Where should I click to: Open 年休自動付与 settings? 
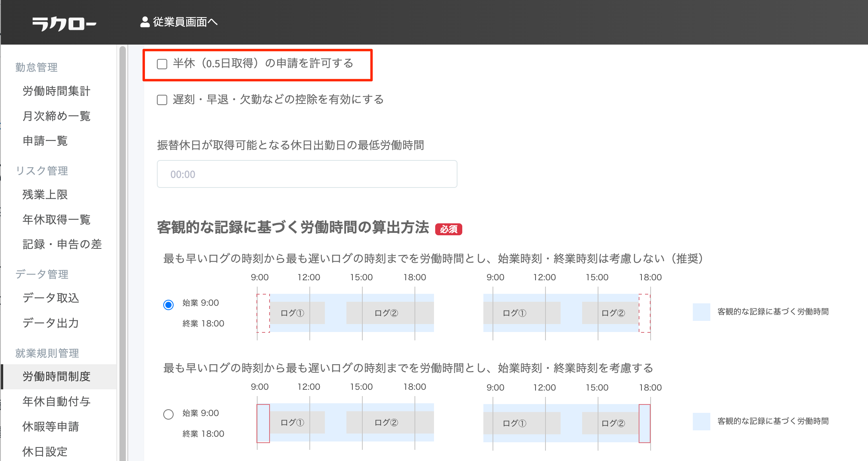coord(57,401)
